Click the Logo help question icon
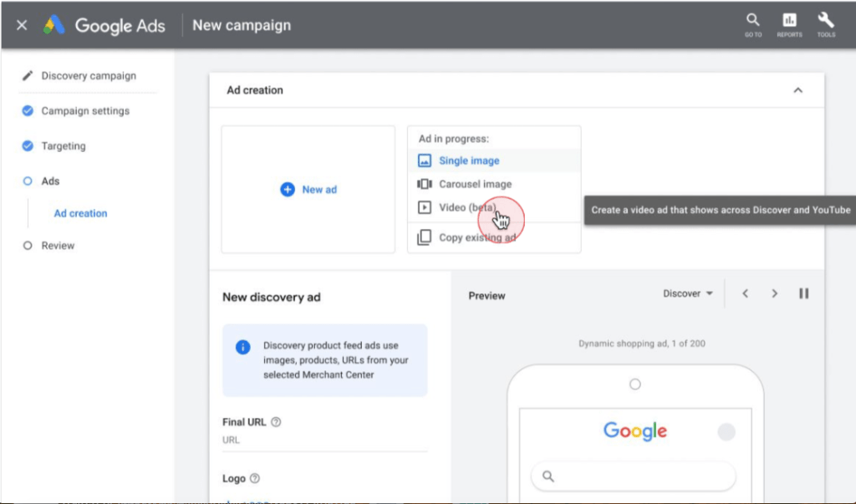This screenshot has height=504, width=856. pos(255,479)
